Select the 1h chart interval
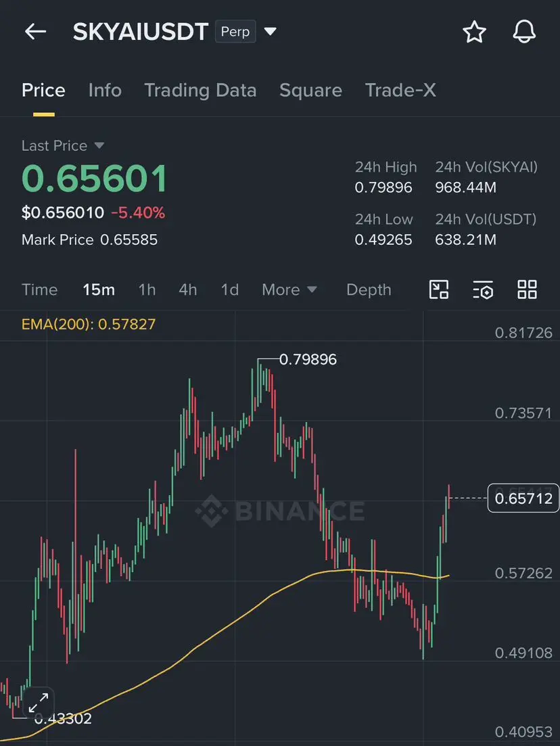Viewport: 560px width, 746px height. click(147, 289)
